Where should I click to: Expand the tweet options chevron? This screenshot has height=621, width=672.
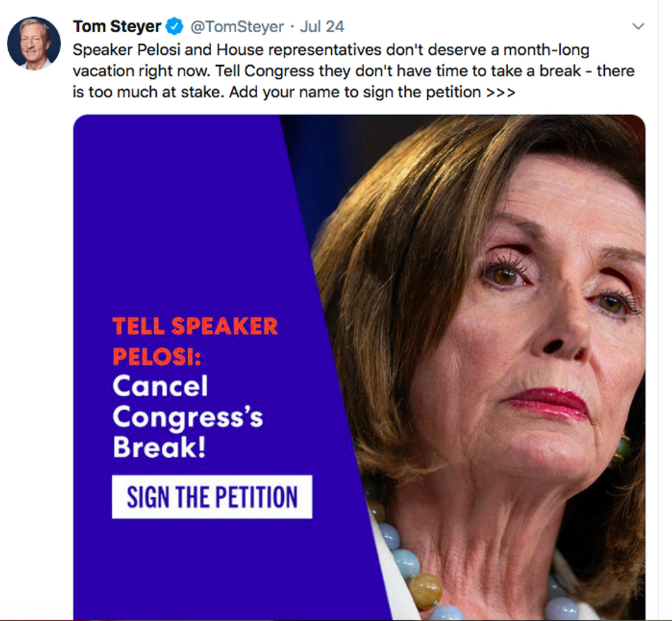click(x=638, y=27)
